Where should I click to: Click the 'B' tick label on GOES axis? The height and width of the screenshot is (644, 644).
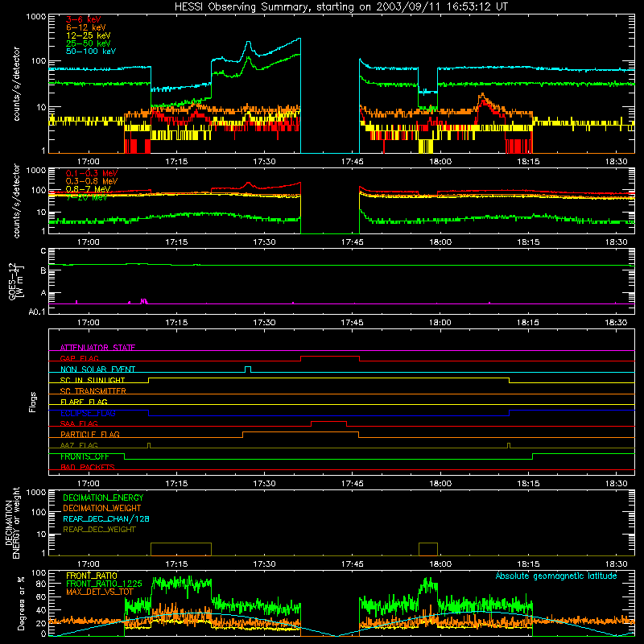pyautogui.click(x=43, y=271)
